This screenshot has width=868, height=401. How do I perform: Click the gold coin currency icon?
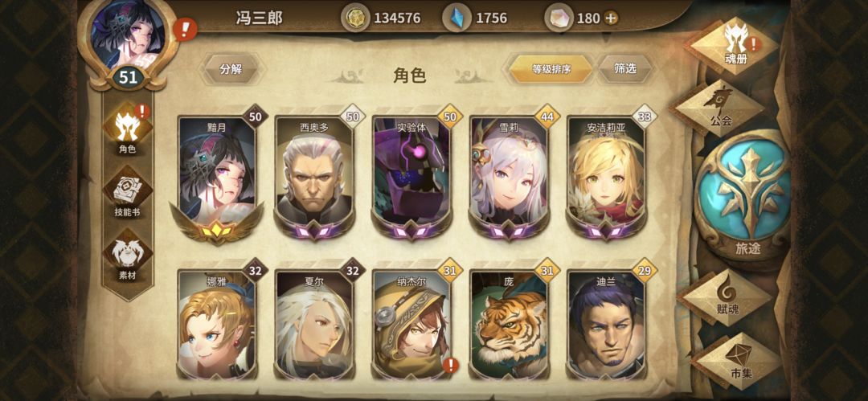click(354, 18)
